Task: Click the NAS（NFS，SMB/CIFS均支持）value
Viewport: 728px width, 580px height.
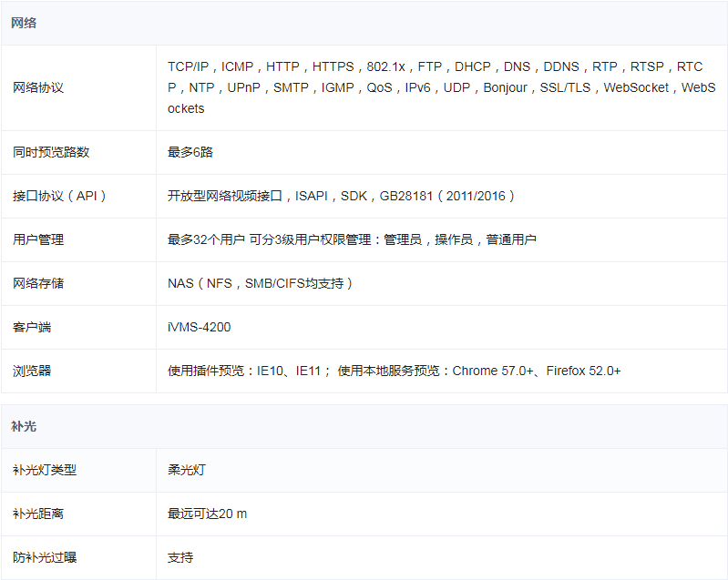Action: click(261, 283)
